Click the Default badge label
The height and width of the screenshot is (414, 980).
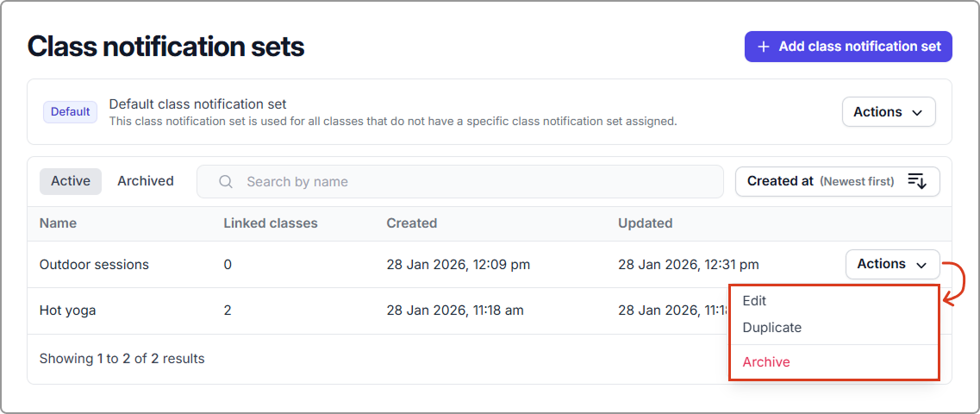pos(70,112)
